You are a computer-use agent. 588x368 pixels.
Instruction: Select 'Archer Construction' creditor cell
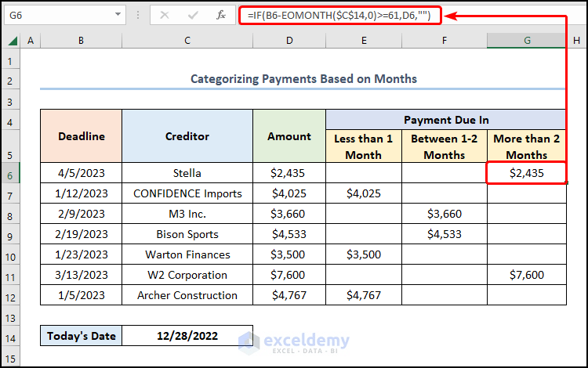(x=187, y=295)
